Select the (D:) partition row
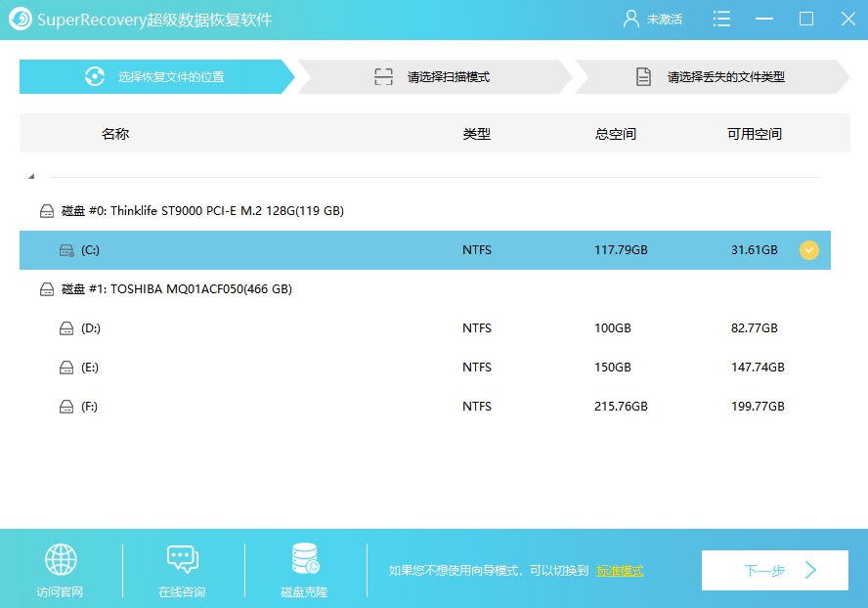Image resolution: width=868 pixels, height=608 pixels. coord(425,328)
